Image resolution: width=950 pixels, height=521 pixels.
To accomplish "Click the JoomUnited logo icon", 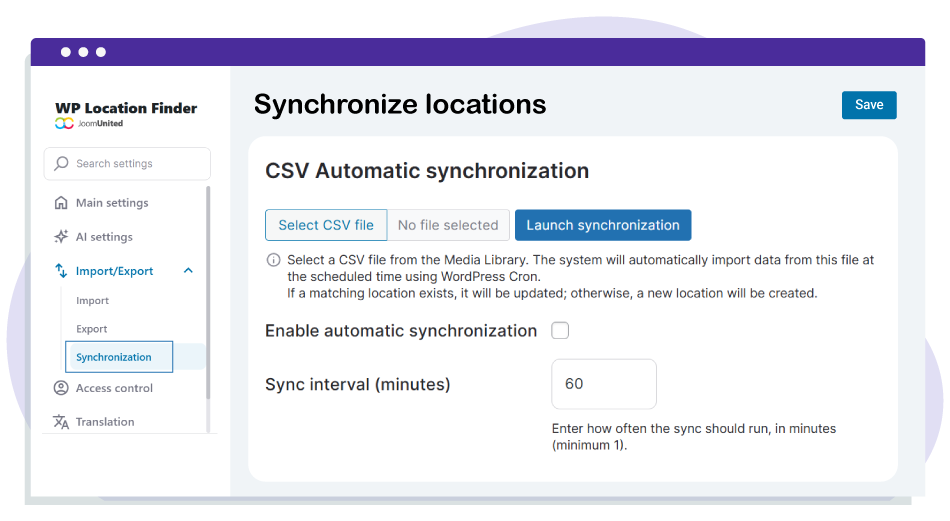I will tap(64, 124).
